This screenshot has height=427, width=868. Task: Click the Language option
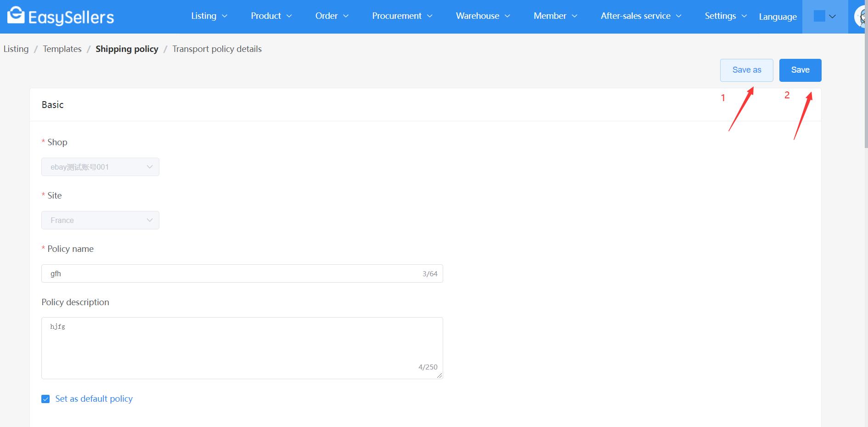tap(778, 17)
